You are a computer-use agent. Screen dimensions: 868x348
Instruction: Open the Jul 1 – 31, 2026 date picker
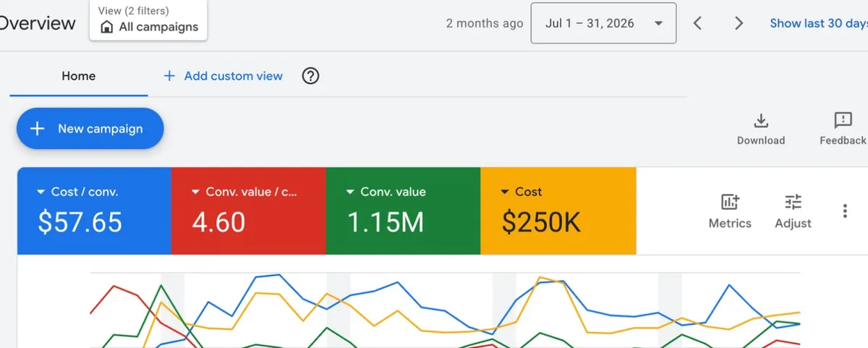pyautogui.click(x=604, y=23)
